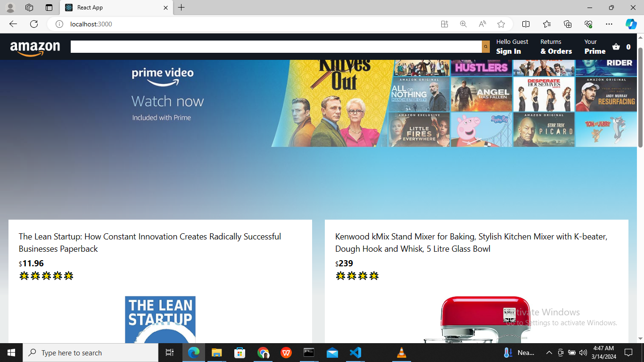This screenshot has width=644, height=362.
Task: Click the orange search magnifier button
Action: pyautogui.click(x=486, y=47)
